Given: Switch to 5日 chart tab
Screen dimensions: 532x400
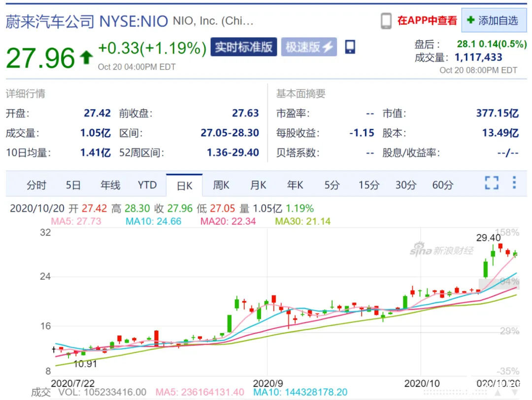Looking at the screenshot, I should pyautogui.click(x=73, y=185).
